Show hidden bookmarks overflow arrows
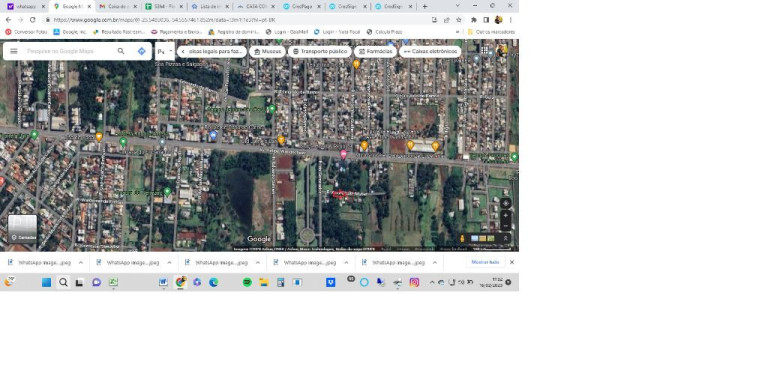768x388 pixels. (457, 32)
